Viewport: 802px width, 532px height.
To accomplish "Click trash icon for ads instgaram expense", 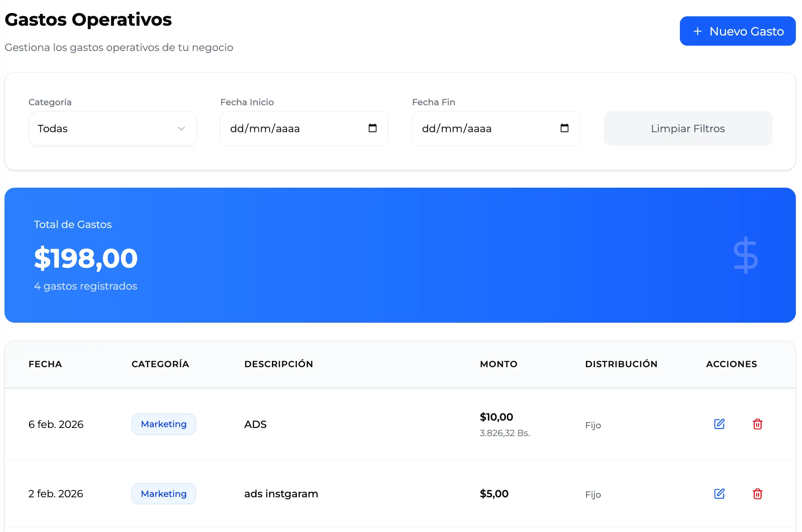I will (757, 494).
